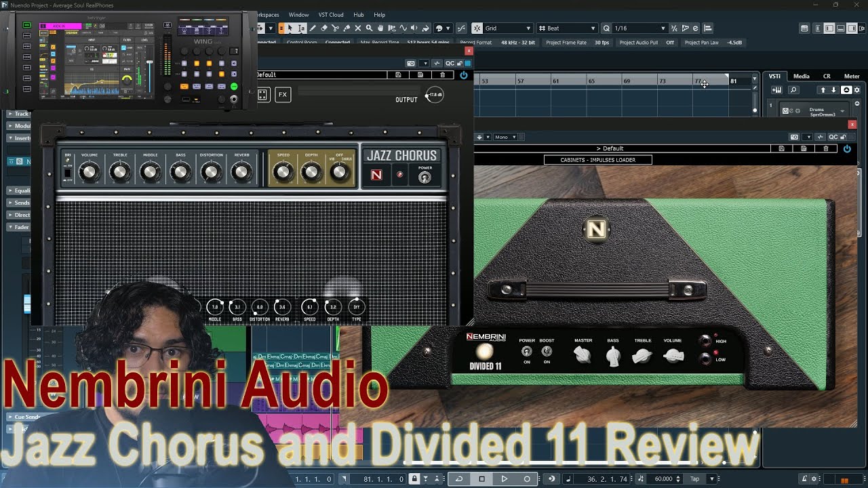Flip the Jazz Chorus amp POWER switch
The image size is (868, 488).
(425, 178)
